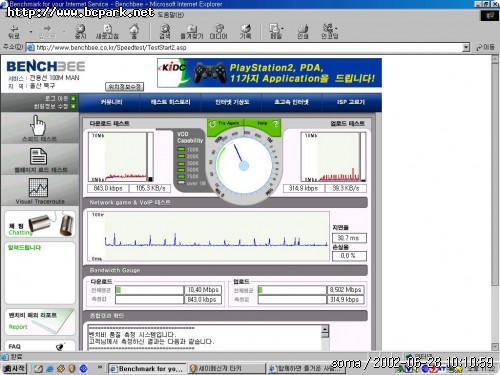Select '105.3 KB/s' download value

tap(150, 188)
